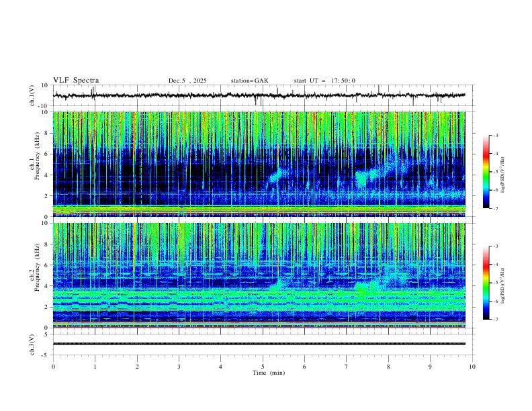Click the ch.3 flat signal trace
The image size is (532, 411).
(259, 344)
